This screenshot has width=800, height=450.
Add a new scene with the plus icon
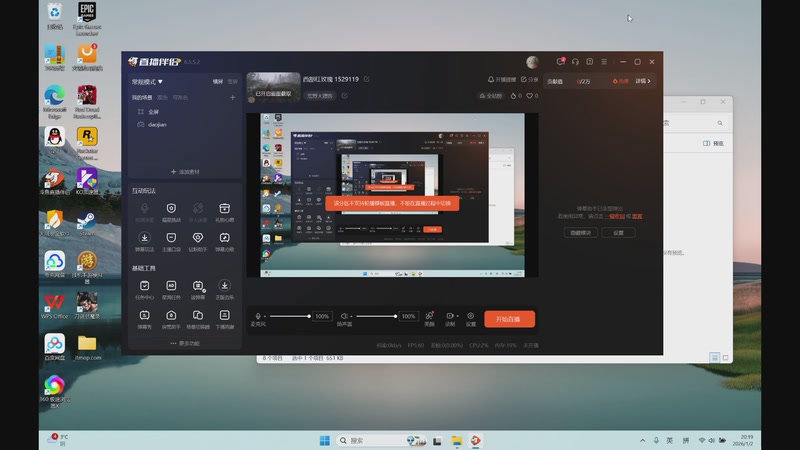point(233,97)
